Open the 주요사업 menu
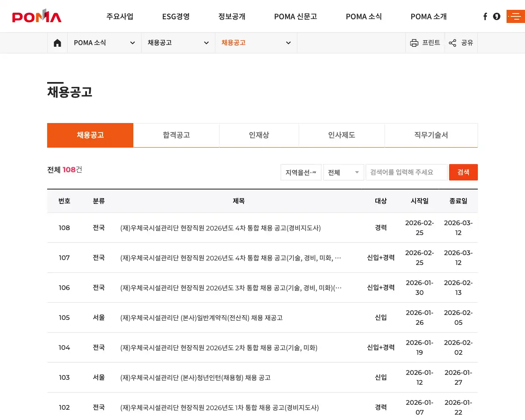Viewport: 525px width, 420px height. click(120, 16)
